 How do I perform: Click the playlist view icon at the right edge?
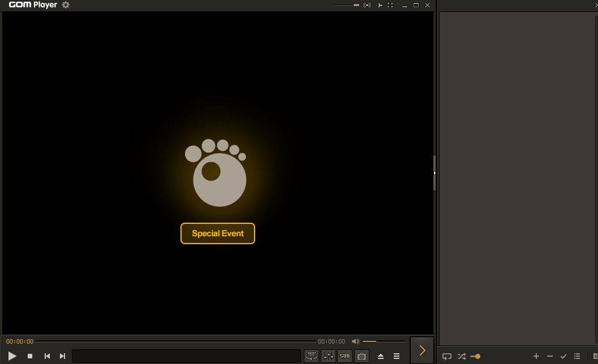pyautogui.click(x=595, y=356)
